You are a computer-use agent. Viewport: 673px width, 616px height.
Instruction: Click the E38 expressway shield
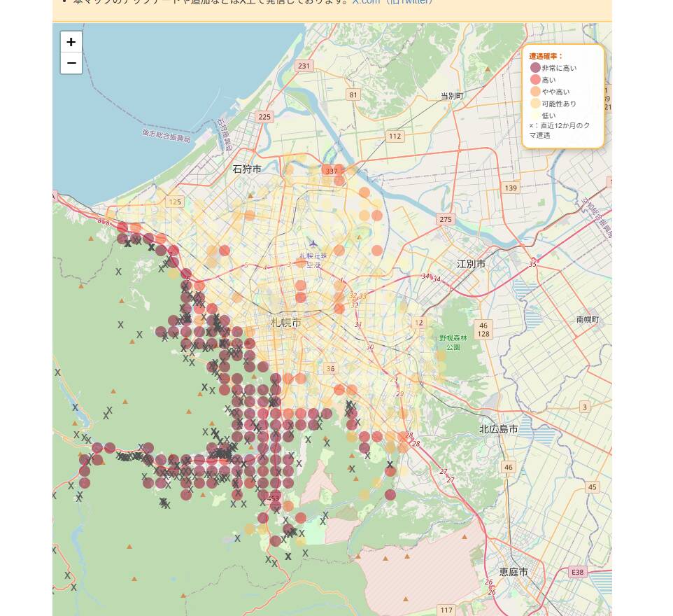pos(577,572)
